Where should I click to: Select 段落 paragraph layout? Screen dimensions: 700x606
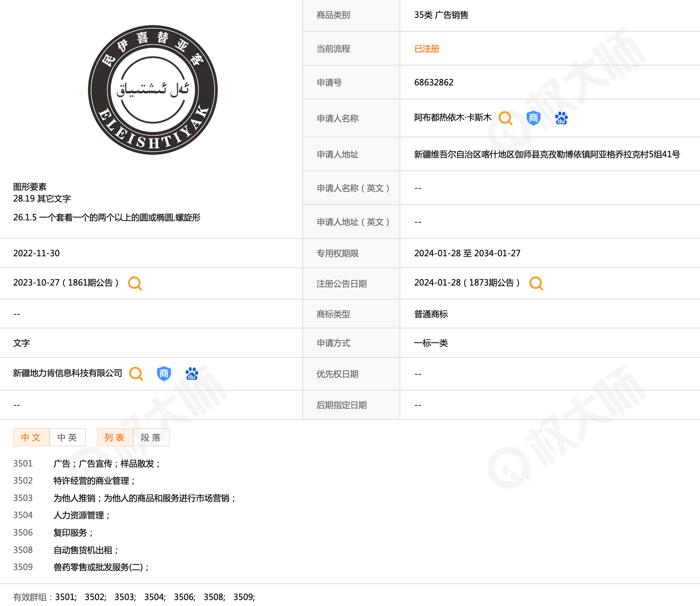(151, 437)
